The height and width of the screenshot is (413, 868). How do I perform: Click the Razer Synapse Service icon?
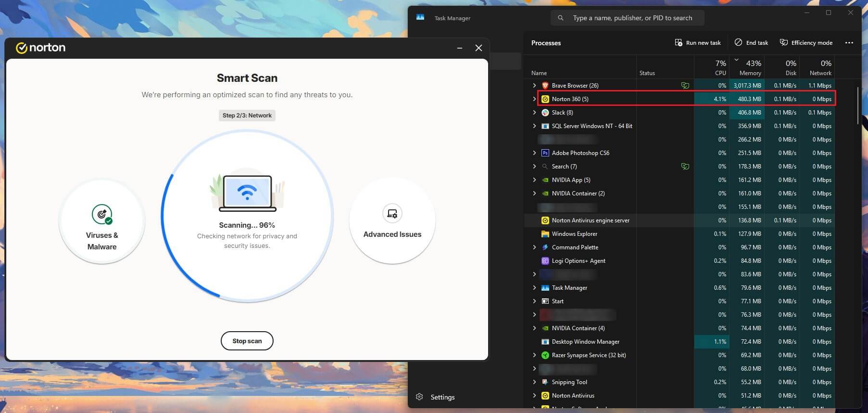coord(545,355)
